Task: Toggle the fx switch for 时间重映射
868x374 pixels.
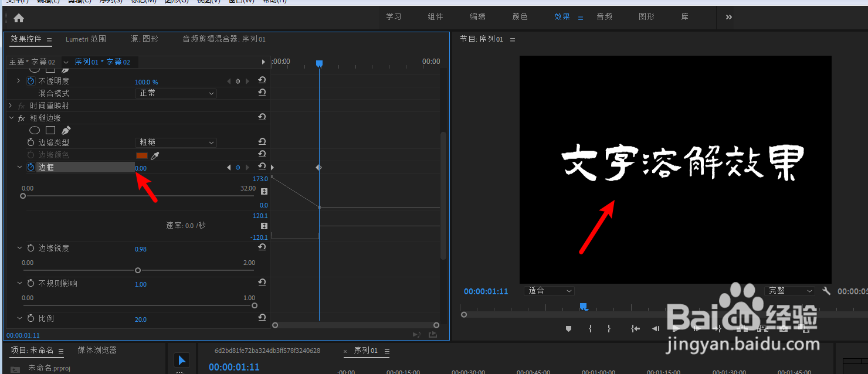Action: [22, 106]
